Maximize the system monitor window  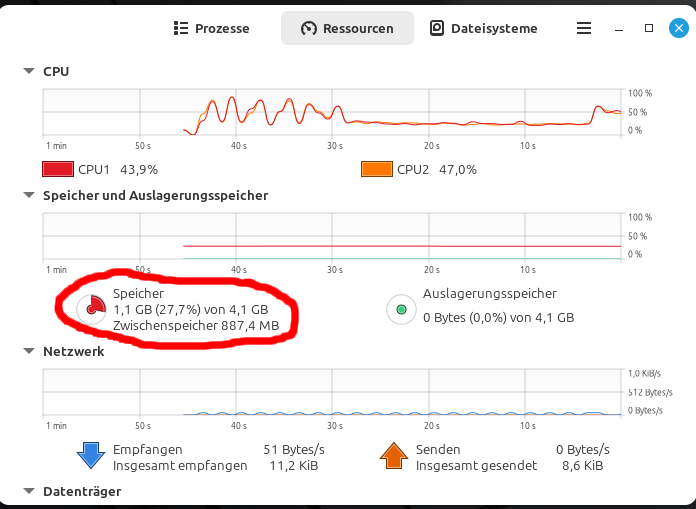(649, 28)
